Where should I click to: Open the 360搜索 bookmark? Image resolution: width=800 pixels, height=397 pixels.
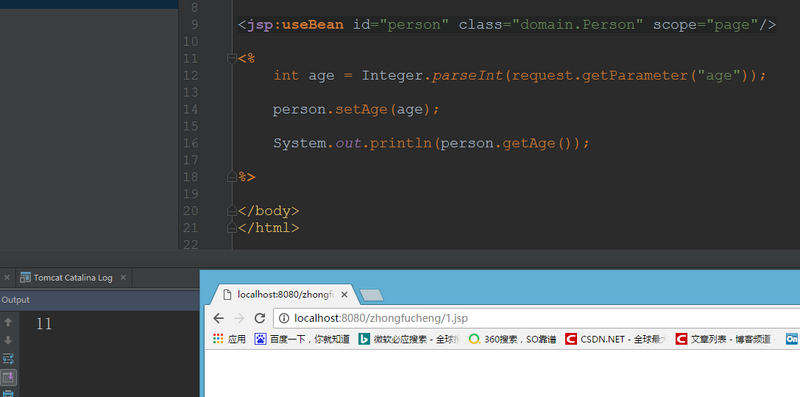pyautogui.click(x=512, y=339)
